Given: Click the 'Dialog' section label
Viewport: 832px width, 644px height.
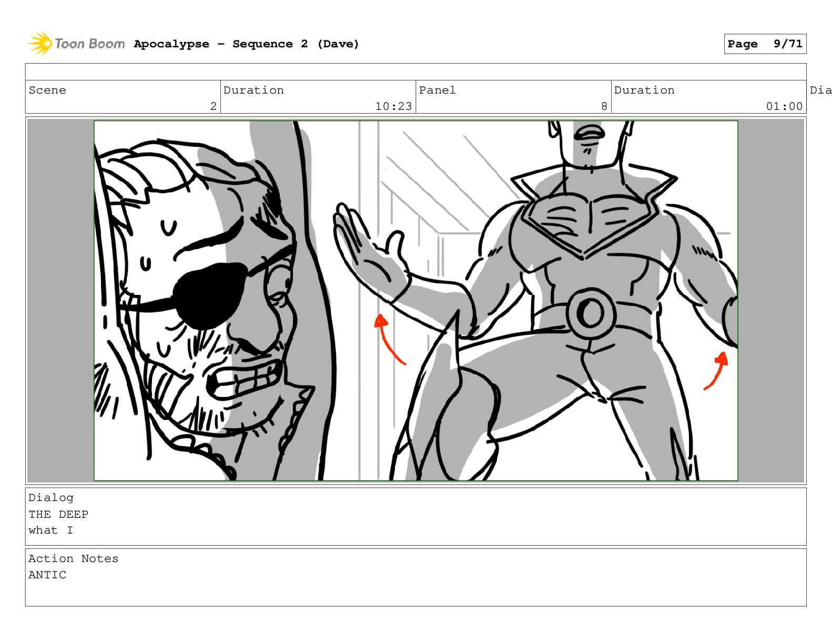Looking at the screenshot, I should click(51, 498).
